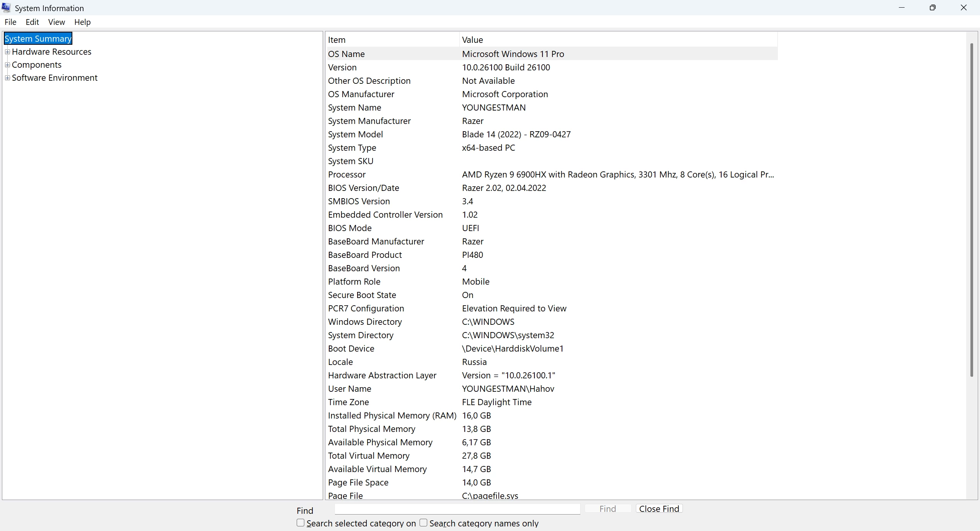The width and height of the screenshot is (980, 531).
Task: Open the Edit menu
Action: click(32, 22)
